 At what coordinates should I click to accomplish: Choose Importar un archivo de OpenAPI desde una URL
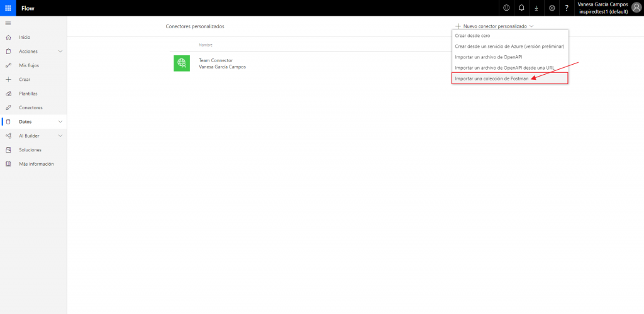coord(504,67)
